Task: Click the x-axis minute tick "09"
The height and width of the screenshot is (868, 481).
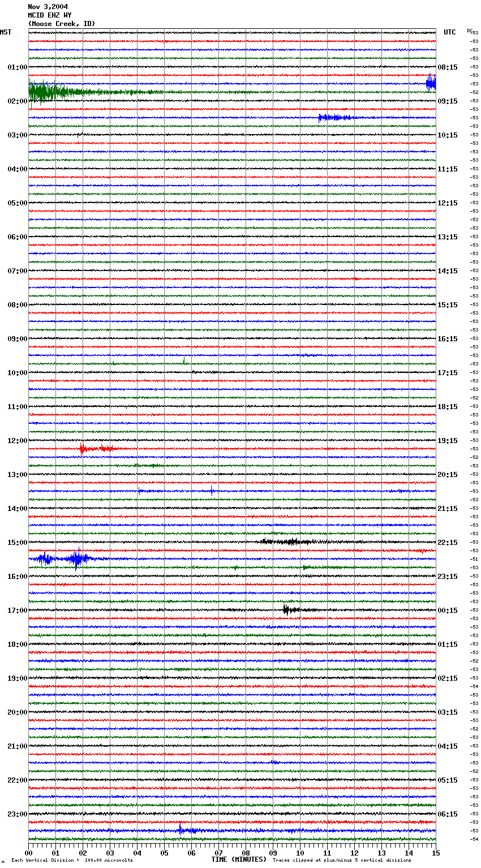Action: pos(273,853)
